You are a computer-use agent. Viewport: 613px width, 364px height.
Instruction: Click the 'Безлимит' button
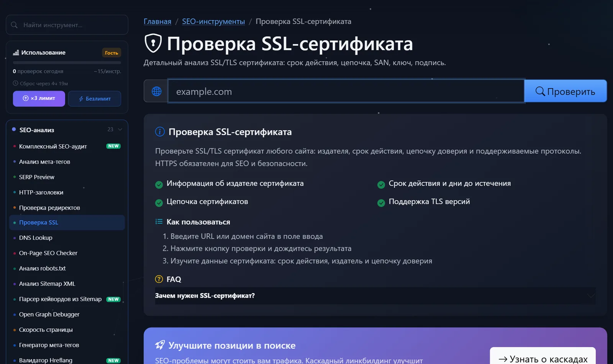pyautogui.click(x=95, y=98)
